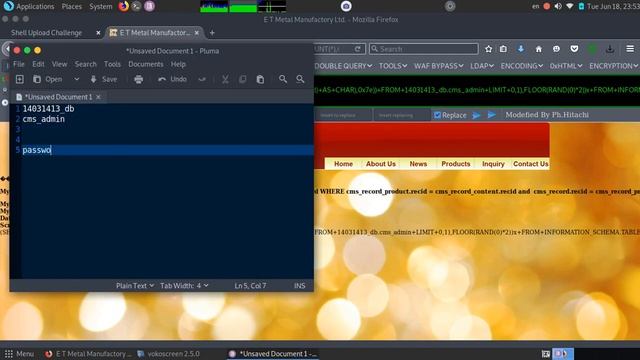Undo the last edit in Pluma
The image size is (640, 360).
173,79
